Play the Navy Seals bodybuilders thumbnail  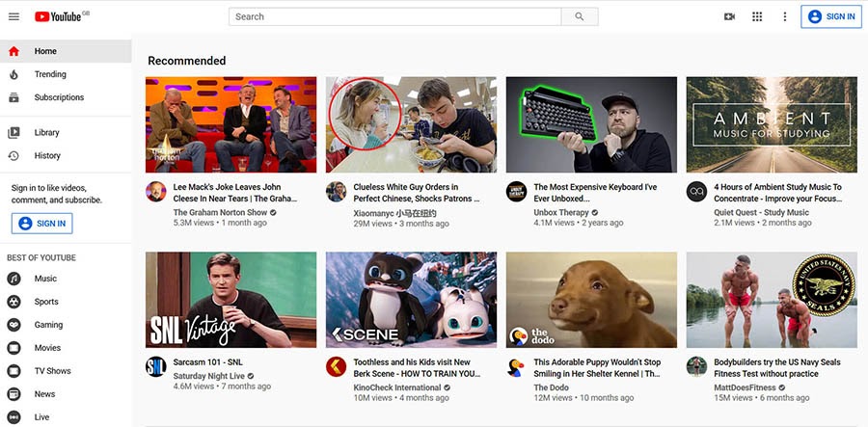click(x=772, y=300)
